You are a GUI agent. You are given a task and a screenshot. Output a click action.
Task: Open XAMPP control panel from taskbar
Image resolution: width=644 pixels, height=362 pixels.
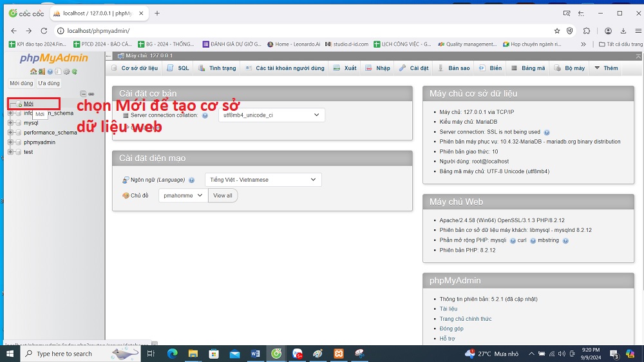click(x=339, y=354)
